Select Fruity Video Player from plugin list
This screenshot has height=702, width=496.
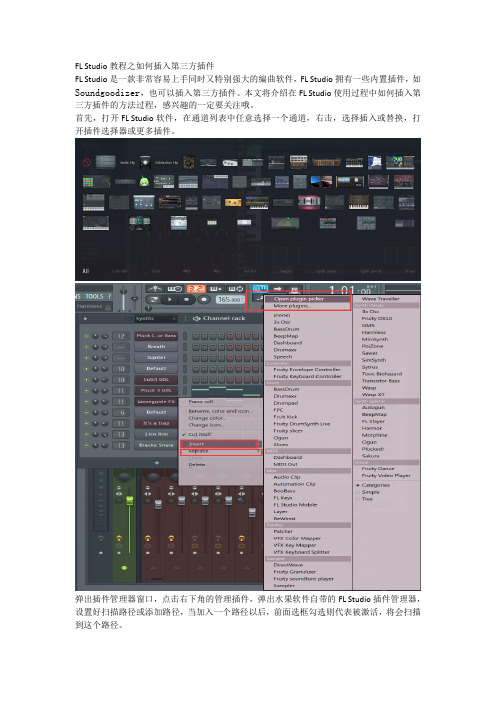tap(386, 475)
